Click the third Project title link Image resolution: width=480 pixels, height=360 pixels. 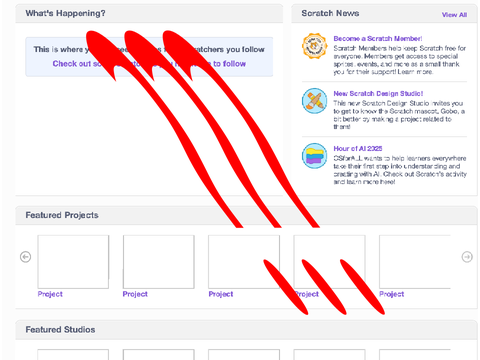[221, 294]
